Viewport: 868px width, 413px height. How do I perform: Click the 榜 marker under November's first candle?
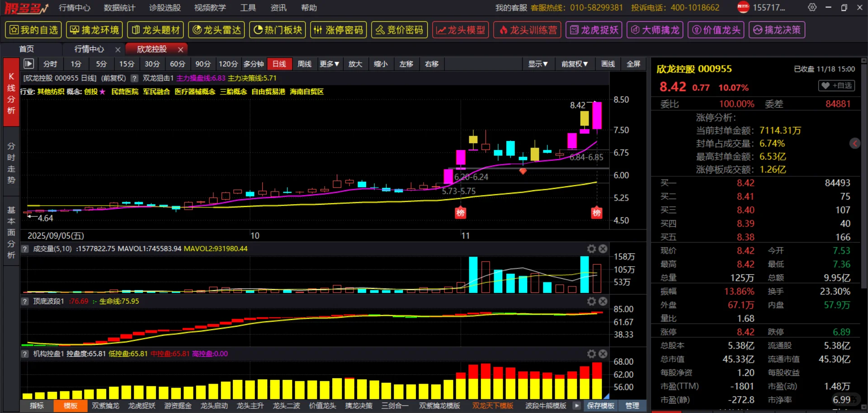pyautogui.click(x=460, y=213)
